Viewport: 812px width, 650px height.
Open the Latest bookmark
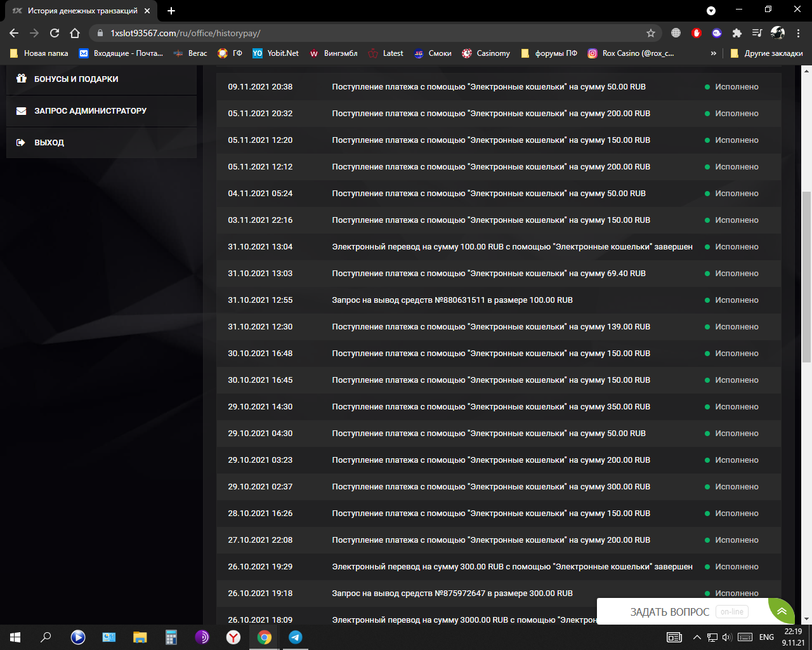pyautogui.click(x=386, y=53)
